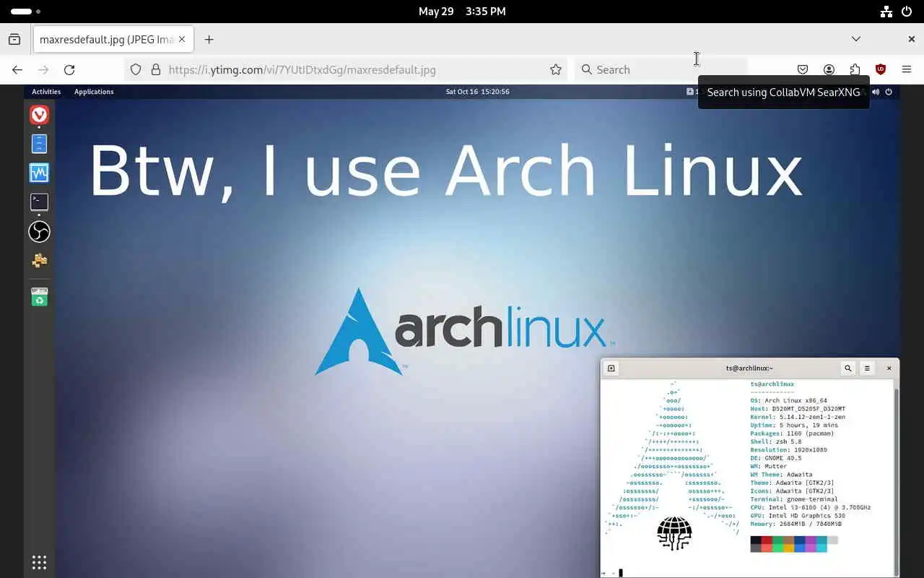Open GNOME Activities overview pill

(25, 12)
